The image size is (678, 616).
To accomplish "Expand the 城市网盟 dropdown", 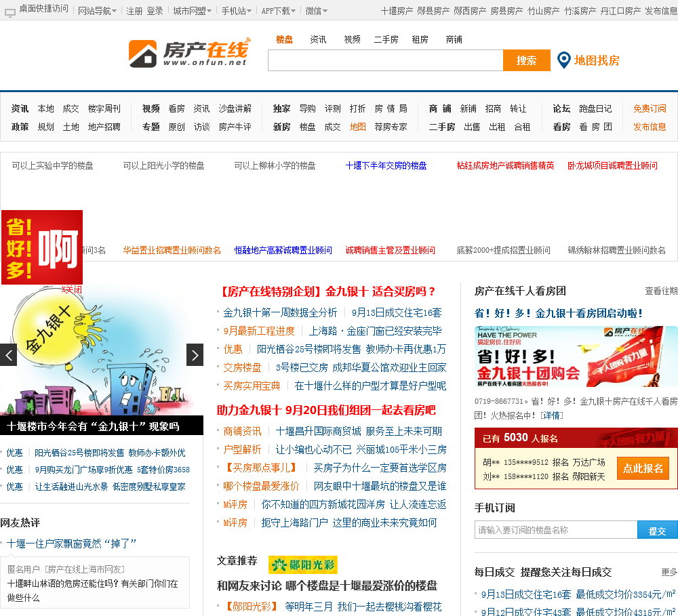I will [x=193, y=11].
